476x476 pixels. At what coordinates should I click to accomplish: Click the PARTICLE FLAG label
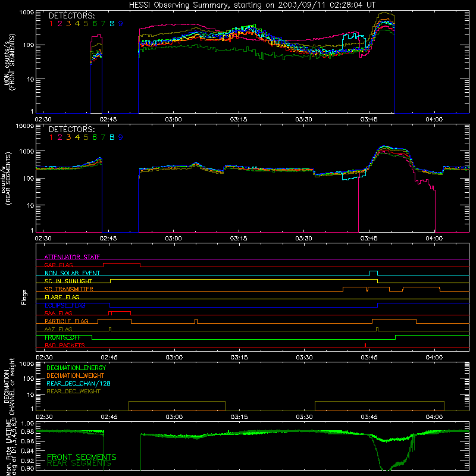click(67, 321)
